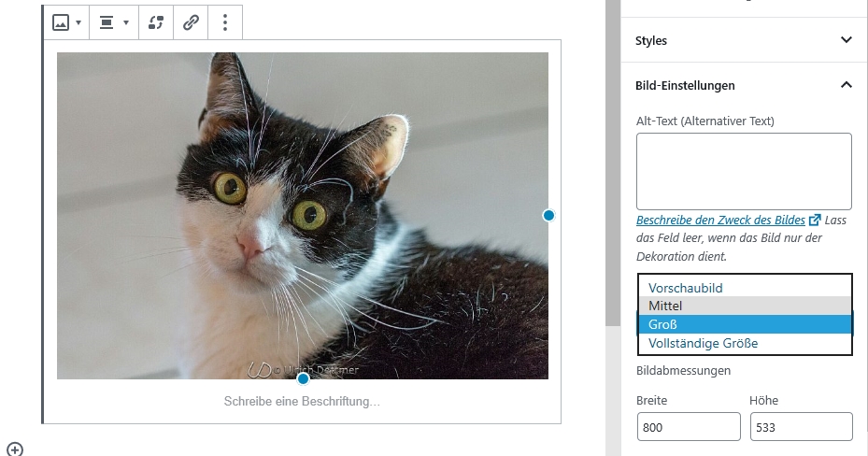The image size is (868, 456).
Task: Click the external link icon beside Beschreibe
Action: click(815, 221)
